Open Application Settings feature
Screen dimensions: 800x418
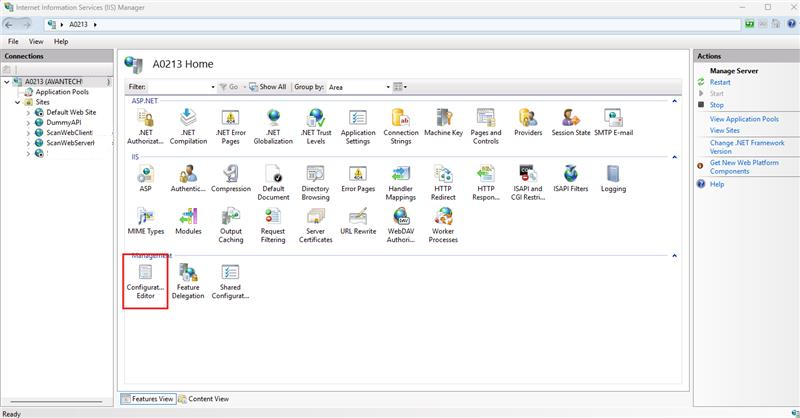(x=358, y=127)
